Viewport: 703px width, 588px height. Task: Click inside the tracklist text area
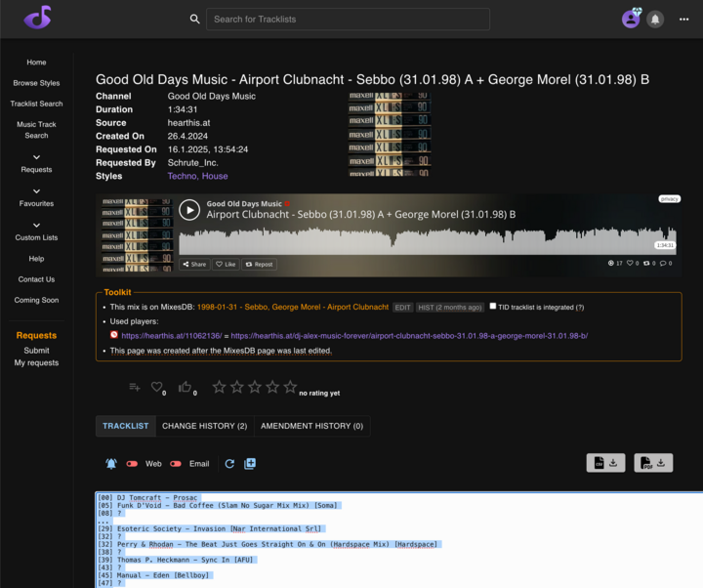[399, 540]
